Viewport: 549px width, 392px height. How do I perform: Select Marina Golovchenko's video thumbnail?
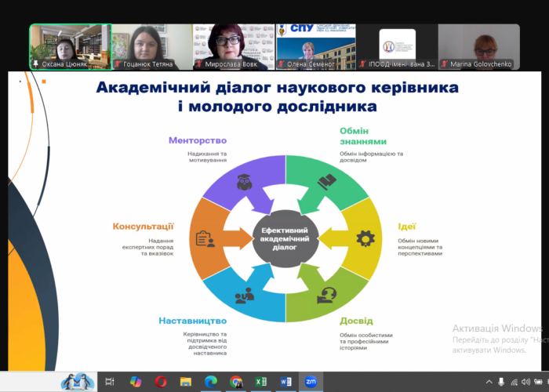coord(478,47)
